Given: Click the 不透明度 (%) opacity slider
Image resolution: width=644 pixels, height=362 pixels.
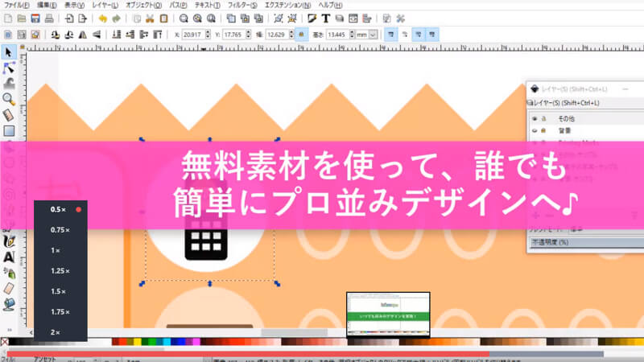Looking at the screenshot, I should tap(587, 242).
